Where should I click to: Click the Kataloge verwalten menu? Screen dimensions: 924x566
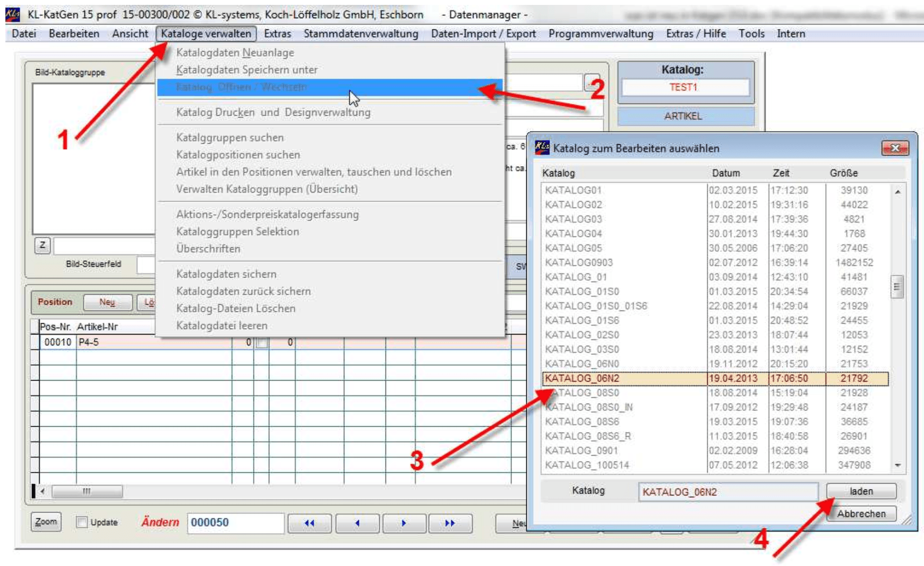pos(206,34)
